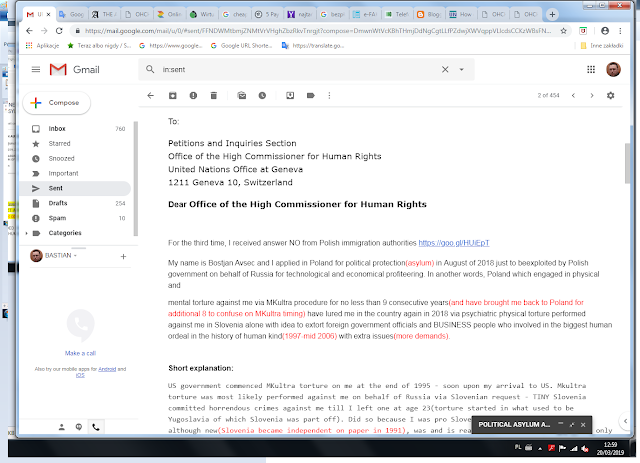The image size is (640, 463).
Task: Go to the newer message arrow
Action: click(573, 96)
